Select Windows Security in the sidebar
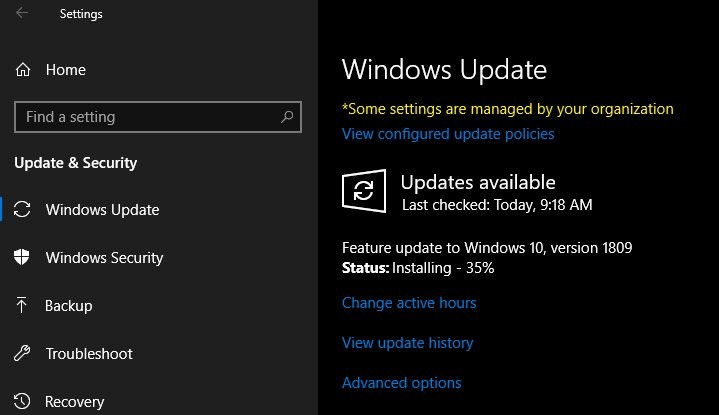Image resolution: width=719 pixels, height=415 pixels. [104, 258]
